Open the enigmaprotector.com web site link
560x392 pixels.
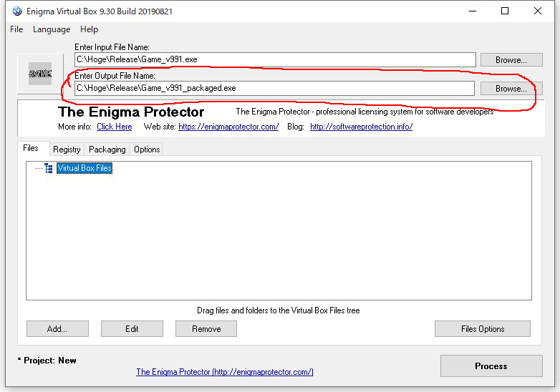(228, 127)
